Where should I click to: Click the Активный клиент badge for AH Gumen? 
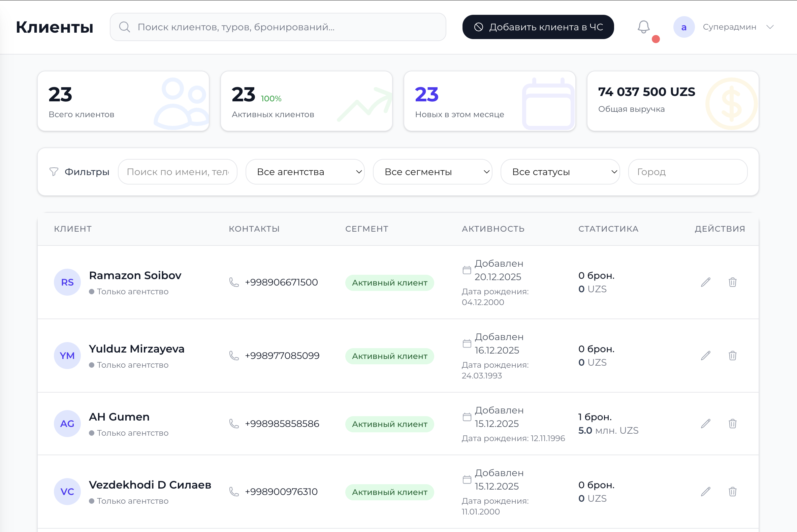click(x=389, y=424)
